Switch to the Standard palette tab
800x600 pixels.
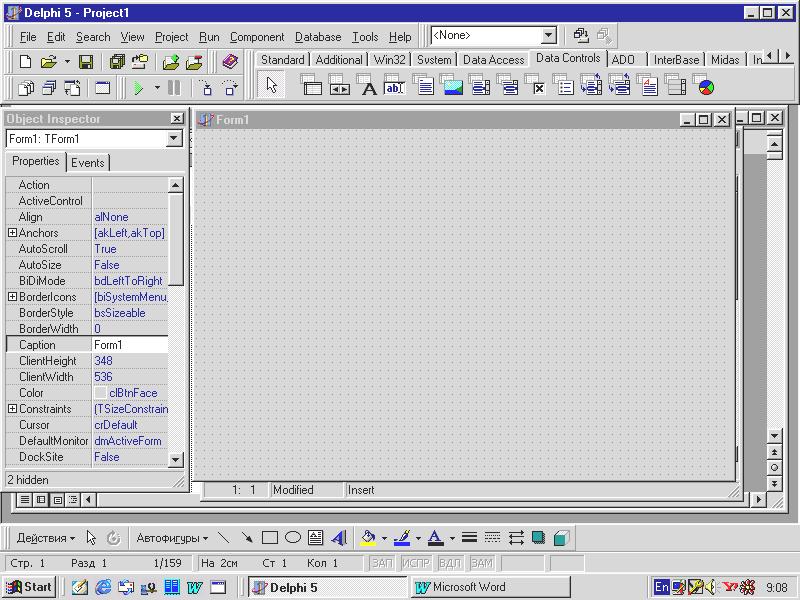point(282,60)
